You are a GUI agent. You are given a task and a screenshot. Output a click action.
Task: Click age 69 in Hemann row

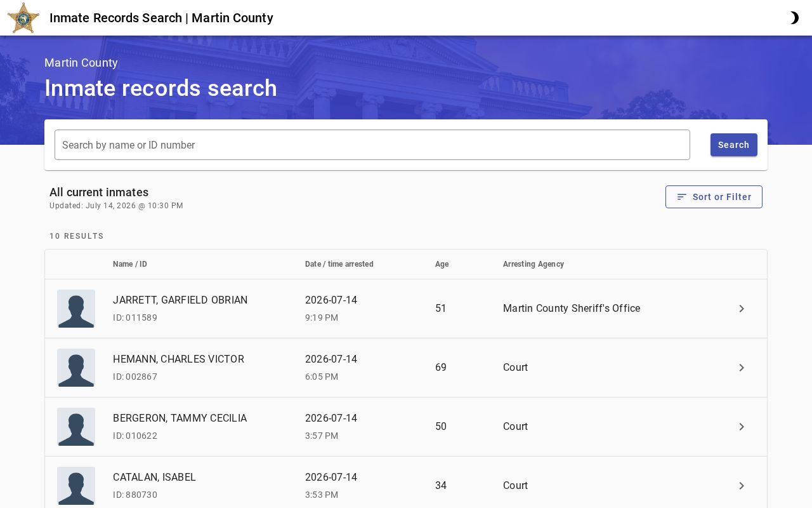[441, 368]
